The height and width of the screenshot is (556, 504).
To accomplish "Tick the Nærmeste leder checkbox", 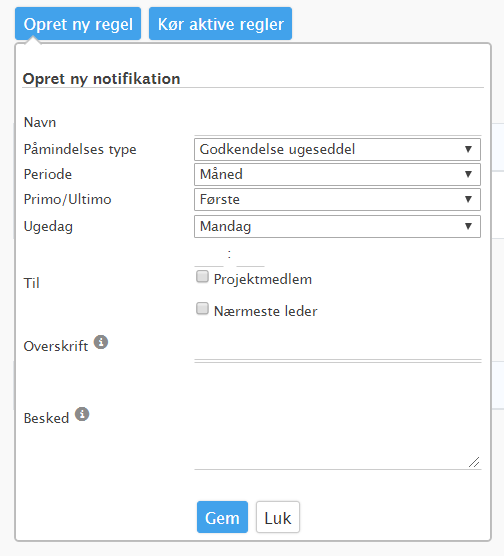I will [202, 308].
